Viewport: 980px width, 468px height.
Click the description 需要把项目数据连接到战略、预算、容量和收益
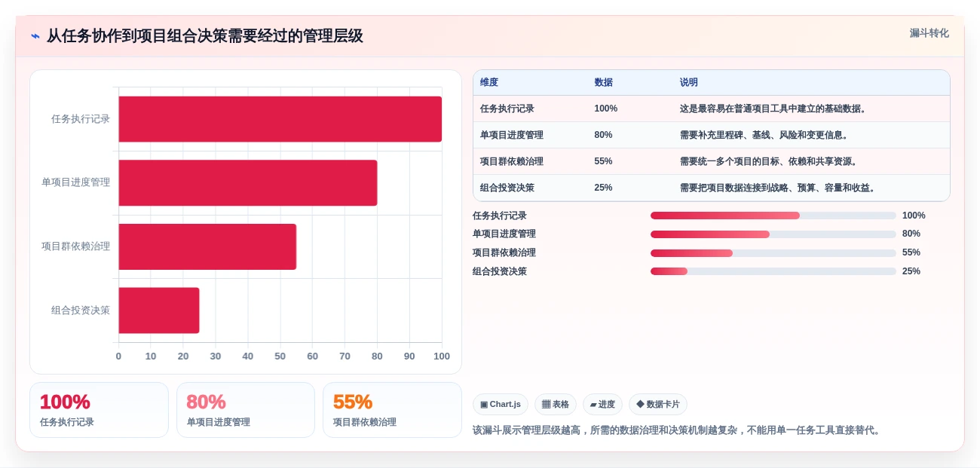[x=779, y=188]
